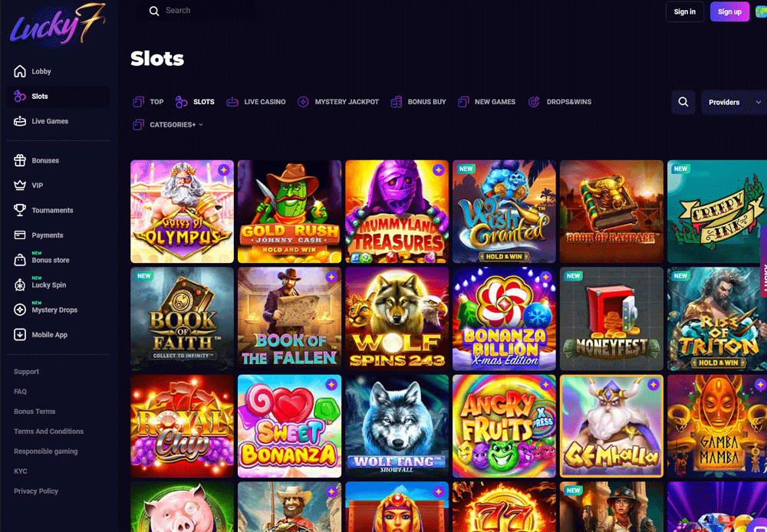The height and width of the screenshot is (532, 767).
Task: Click the Payments card icon
Action: [x=20, y=235]
